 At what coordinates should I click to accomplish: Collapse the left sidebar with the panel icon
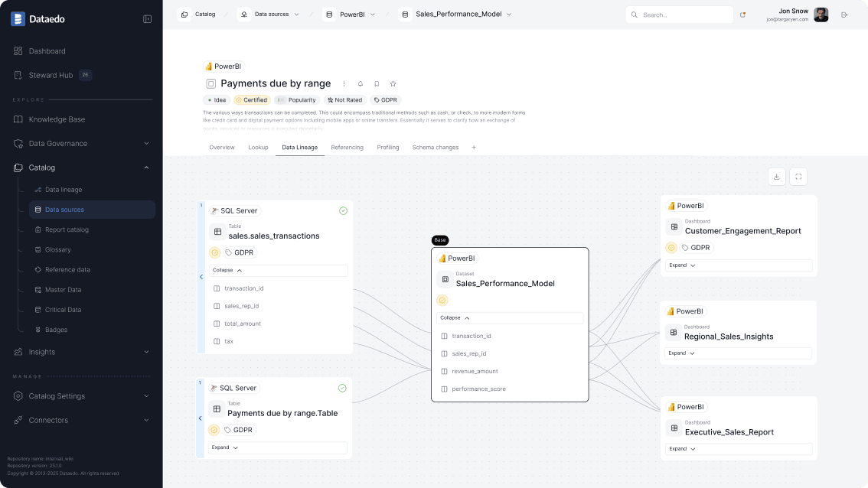click(x=147, y=19)
